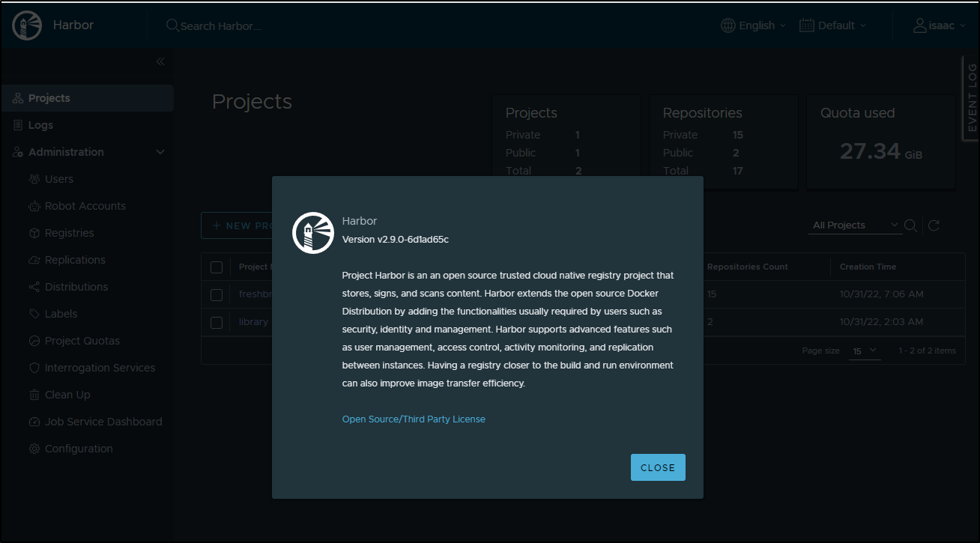Click the '1 - 2 of 2 items' text

click(927, 351)
